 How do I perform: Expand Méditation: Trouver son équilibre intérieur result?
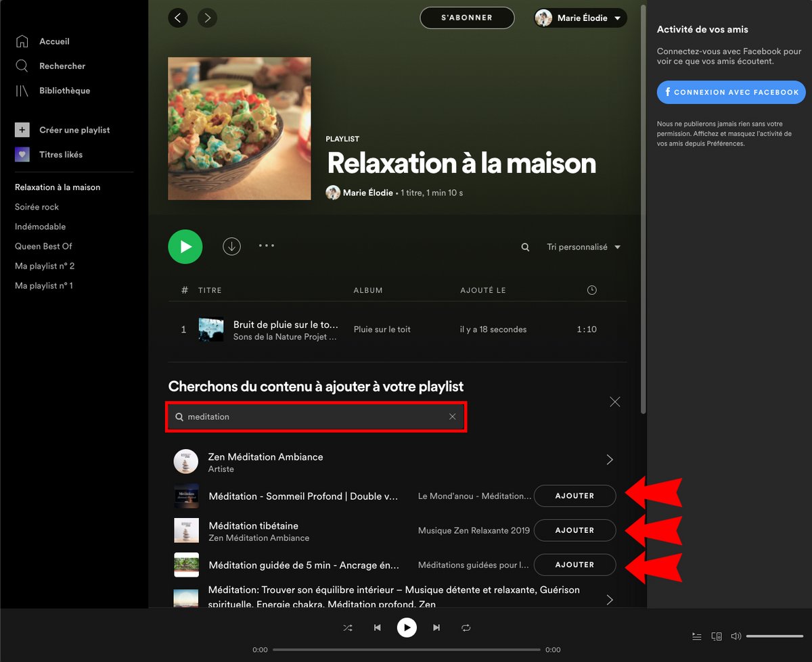(x=610, y=599)
